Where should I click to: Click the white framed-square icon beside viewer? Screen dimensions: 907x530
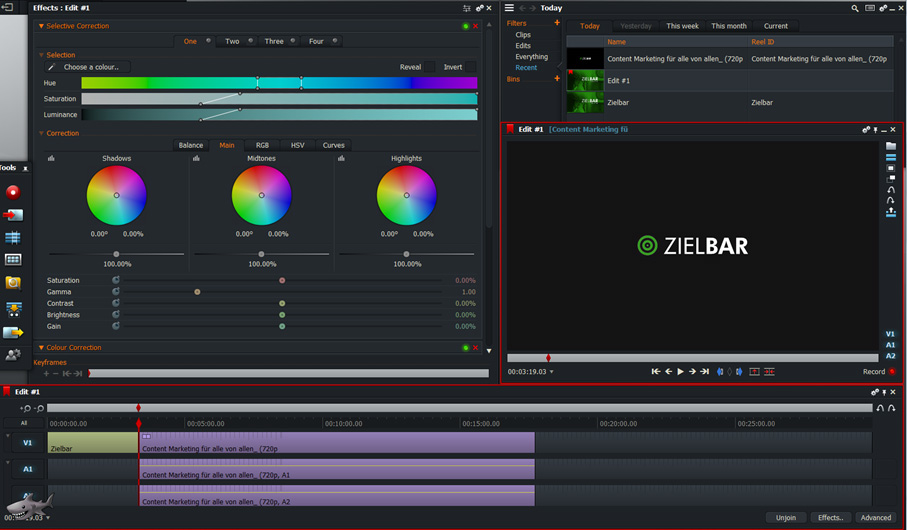coord(891,168)
